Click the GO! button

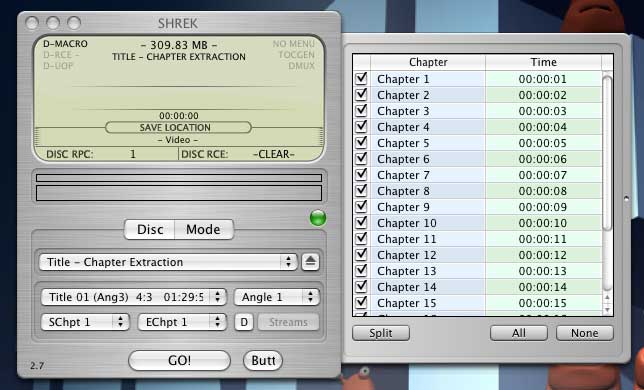pyautogui.click(x=179, y=360)
